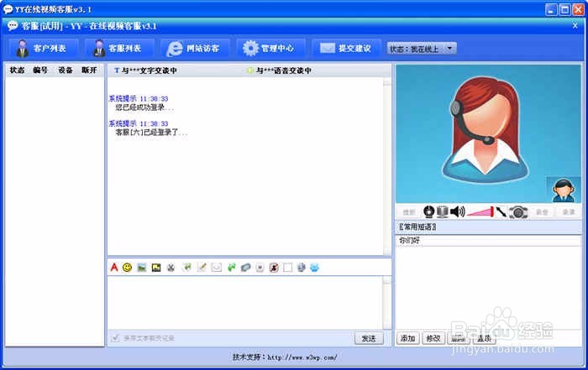Click the blank white square icon

[x=288, y=268]
